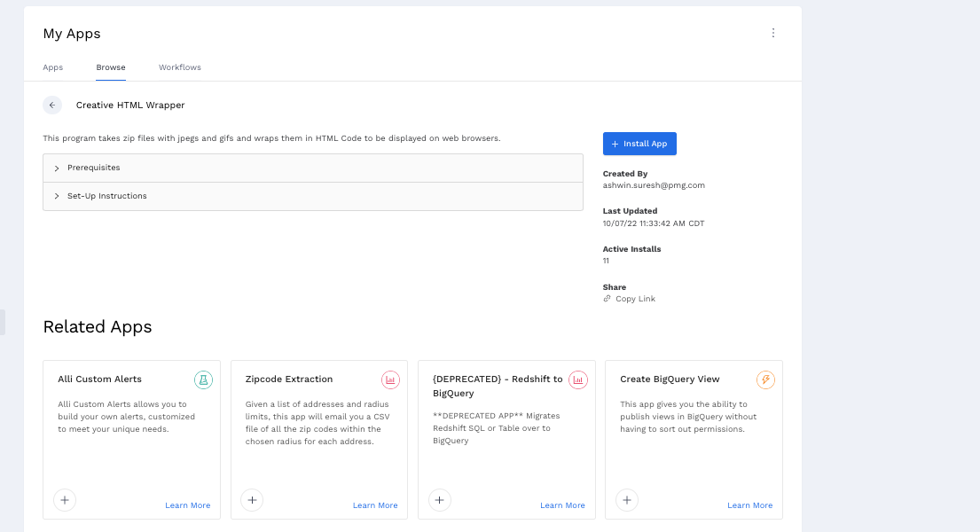Click the plus icon on Zipcode Extraction card

(252, 500)
